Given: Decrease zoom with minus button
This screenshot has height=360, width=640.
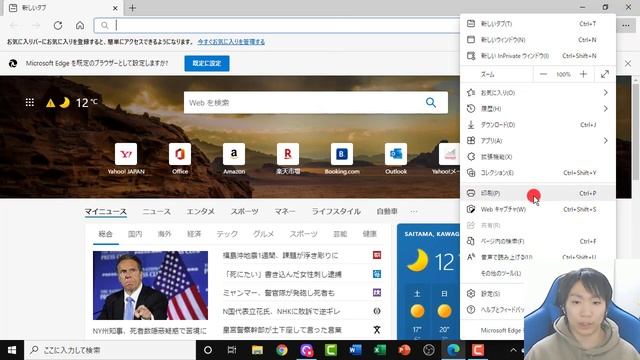Looking at the screenshot, I should [x=543, y=74].
